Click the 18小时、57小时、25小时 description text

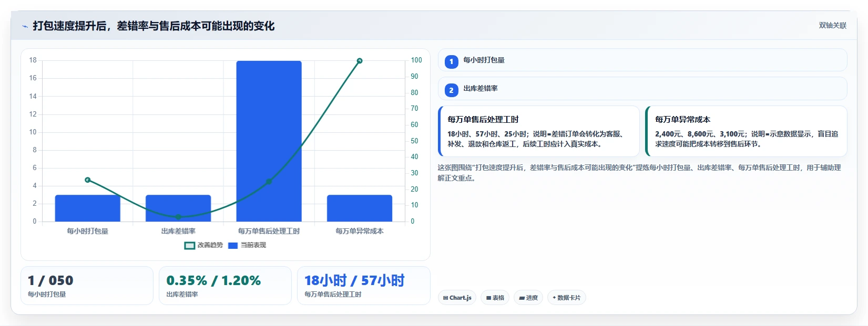(535, 139)
